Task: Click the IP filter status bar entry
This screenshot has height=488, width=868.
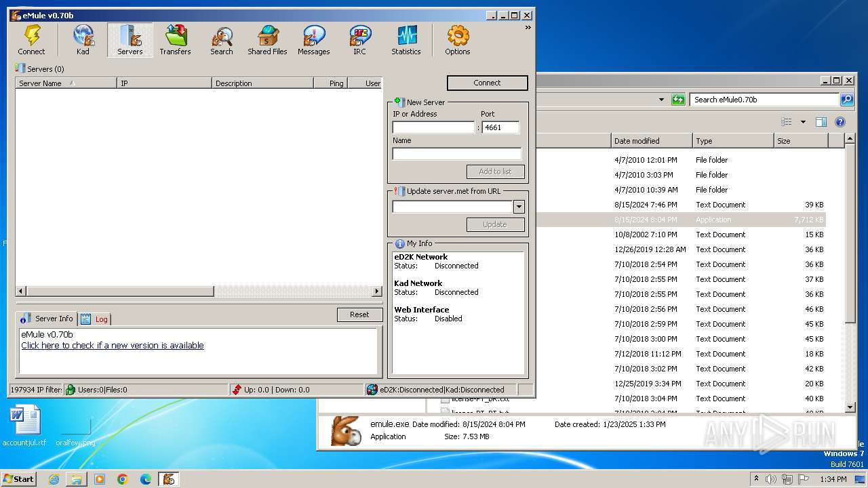Action: [35, 390]
